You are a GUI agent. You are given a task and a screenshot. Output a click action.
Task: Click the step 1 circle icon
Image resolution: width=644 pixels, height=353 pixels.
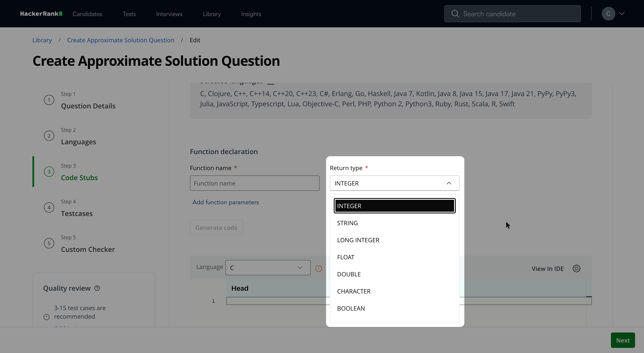pyautogui.click(x=49, y=100)
